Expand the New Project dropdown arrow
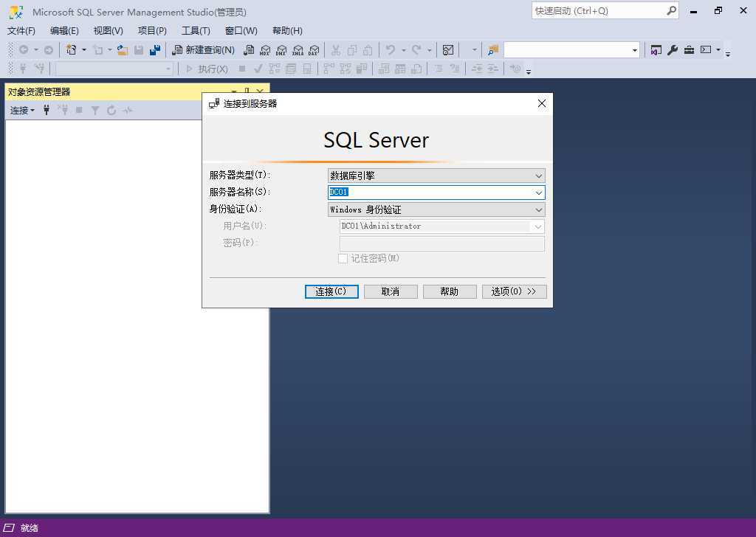 (84, 49)
